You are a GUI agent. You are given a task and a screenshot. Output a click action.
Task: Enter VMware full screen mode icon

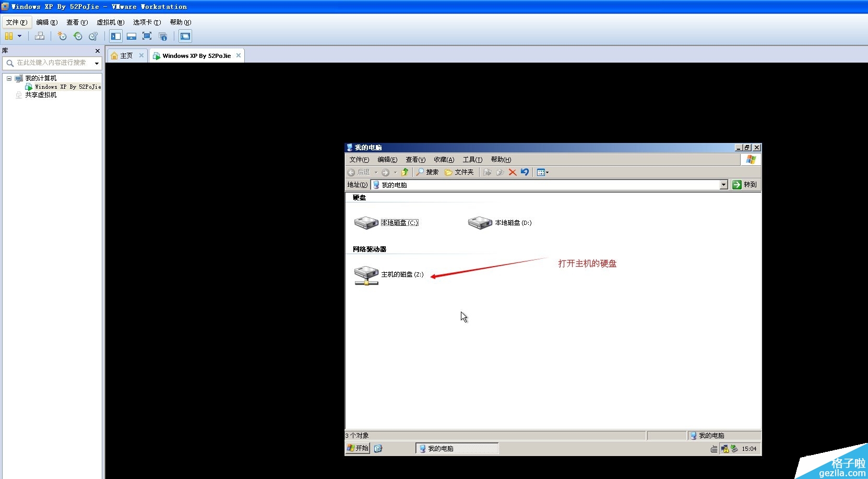(147, 36)
